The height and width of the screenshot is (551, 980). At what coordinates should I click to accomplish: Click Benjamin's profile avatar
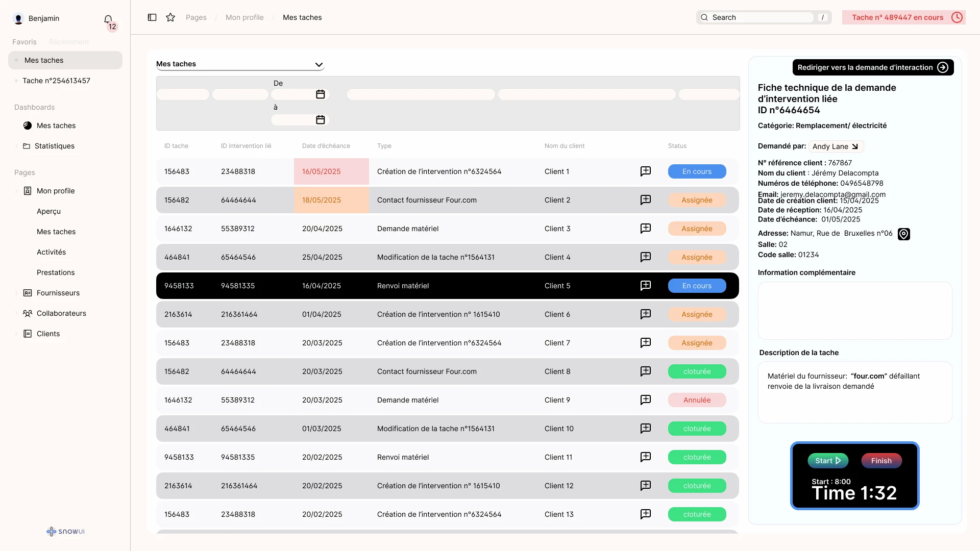coord(18,19)
